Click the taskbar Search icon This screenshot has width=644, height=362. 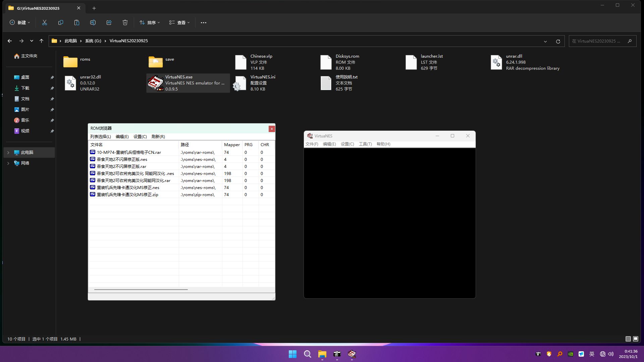(307, 354)
